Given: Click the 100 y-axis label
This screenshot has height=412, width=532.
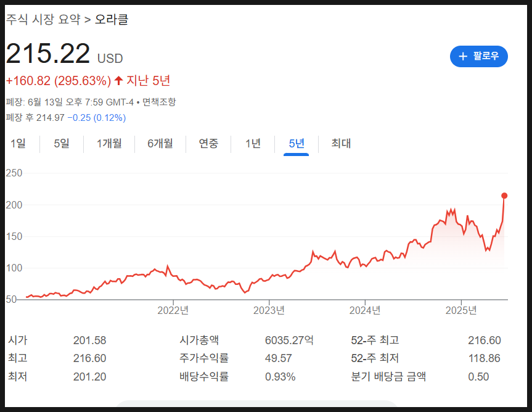Looking at the screenshot, I should 14,268.
